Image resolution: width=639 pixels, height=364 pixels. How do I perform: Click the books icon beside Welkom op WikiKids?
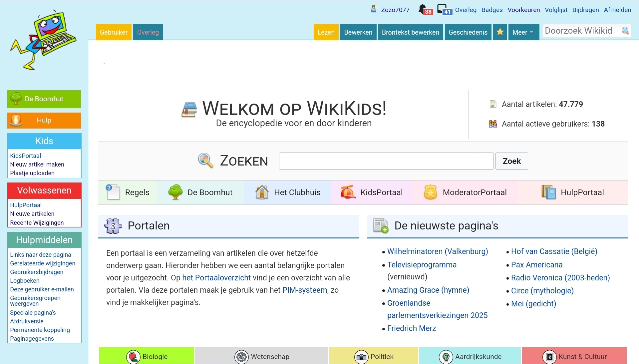point(189,110)
